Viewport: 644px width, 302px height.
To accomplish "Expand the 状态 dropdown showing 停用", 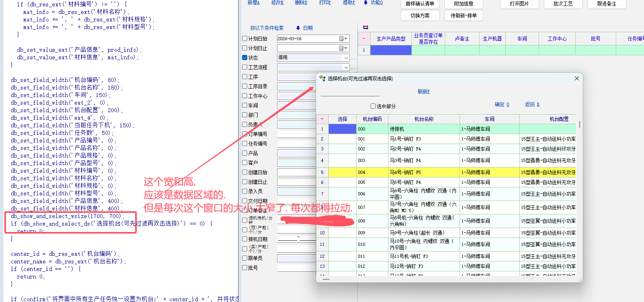I will point(346,58).
